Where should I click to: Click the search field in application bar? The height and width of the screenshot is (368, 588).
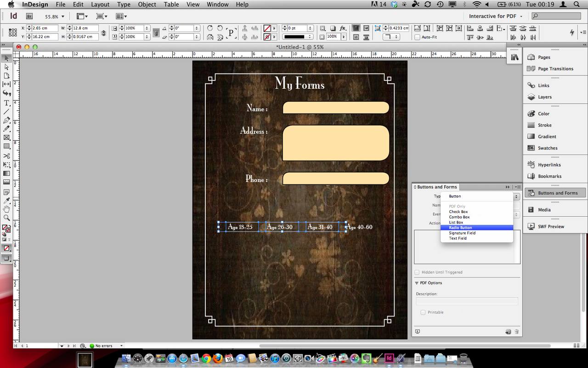tap(556, 16)
